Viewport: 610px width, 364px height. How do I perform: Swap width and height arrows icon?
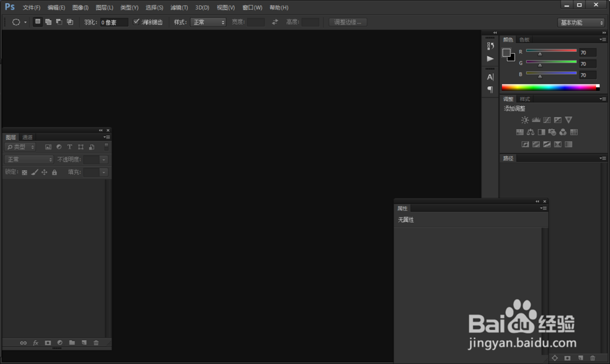click(275, 22)
